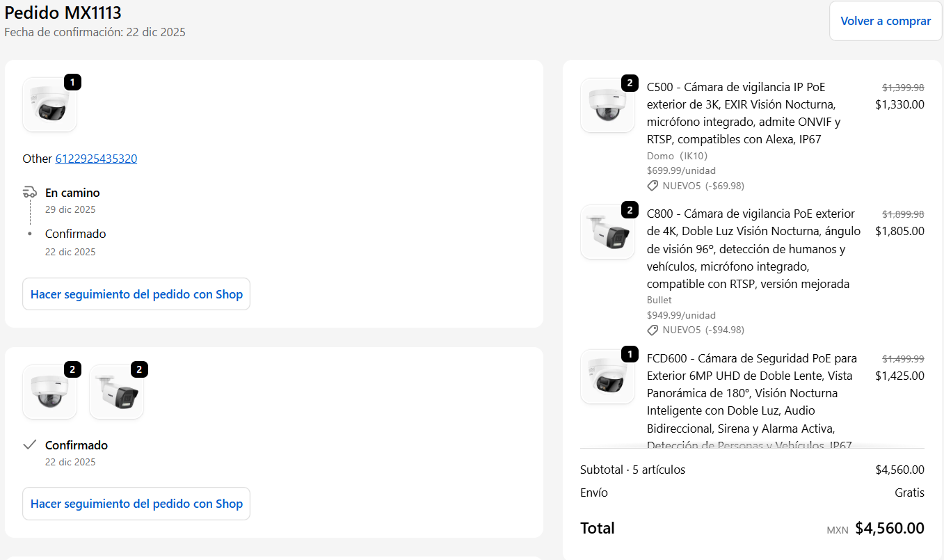Viewport: 944px width, 560px height.
Task: Click the discount tag icon under C500 item
Action: [653, 186]
